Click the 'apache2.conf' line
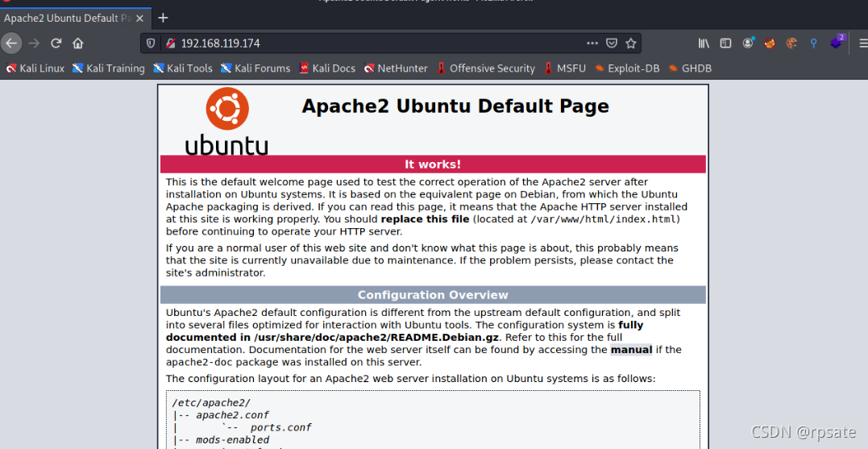Screen dimensions: 868x449 pyautogui.click(x=232, y=415)
